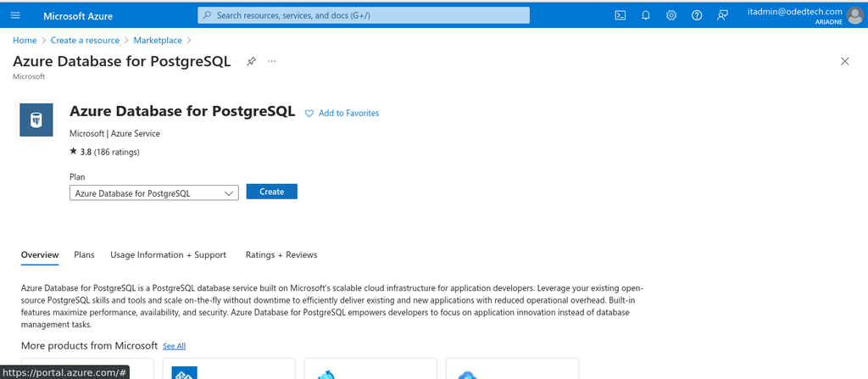Image resolution: width=868 pixels, height=379 pixels.
Task: Open Ratings + Reviews tab
Action: 281,255
